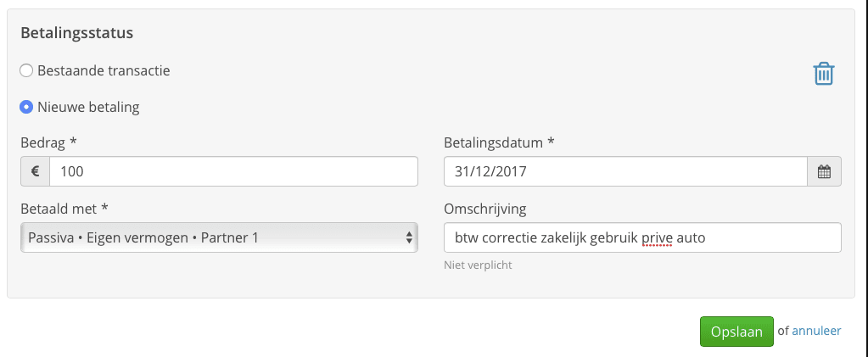Cancel via the annuleer link
The image size is (868, 357).
pyautogui.click(x=816, y=331)
